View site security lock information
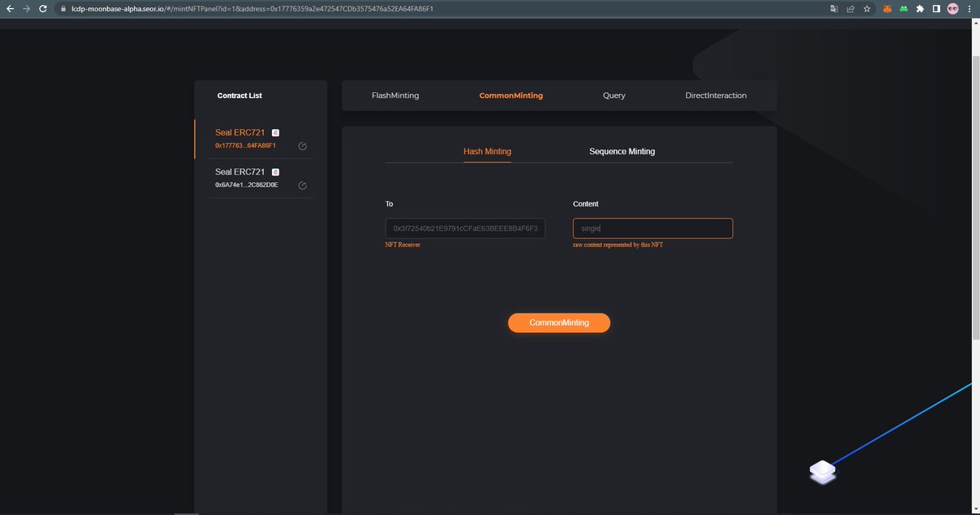The height and width of the screenshot is (515, 980). [63, 8]
